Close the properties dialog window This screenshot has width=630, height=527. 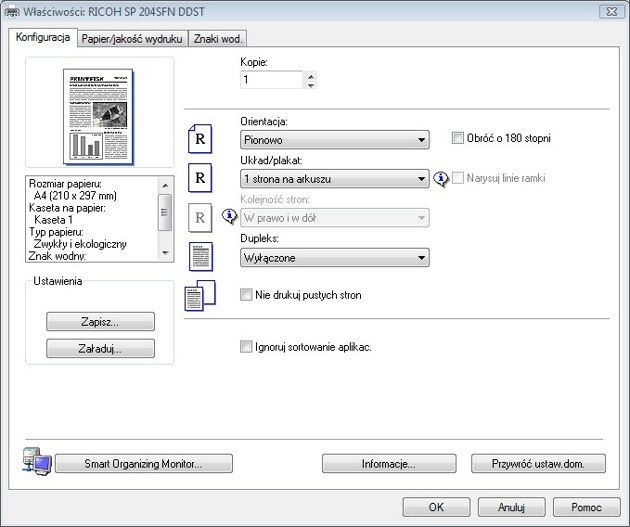click(612, 12)
